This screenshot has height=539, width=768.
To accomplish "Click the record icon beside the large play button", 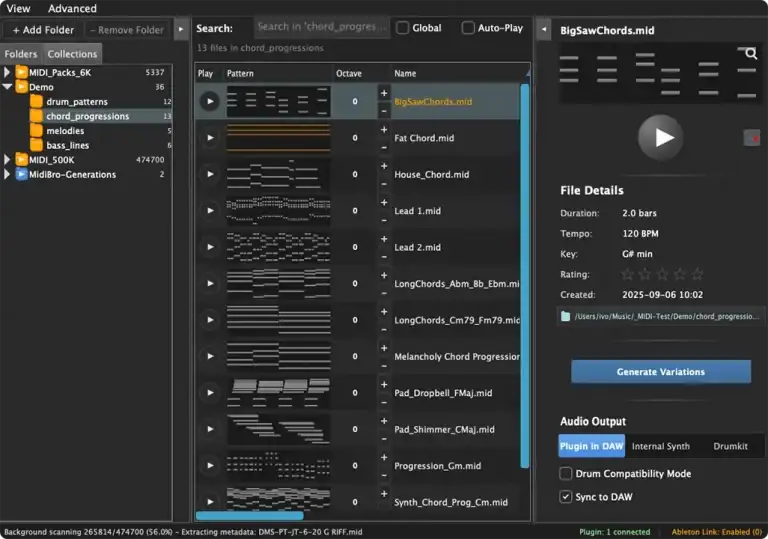I will click(x=752, y=138).
